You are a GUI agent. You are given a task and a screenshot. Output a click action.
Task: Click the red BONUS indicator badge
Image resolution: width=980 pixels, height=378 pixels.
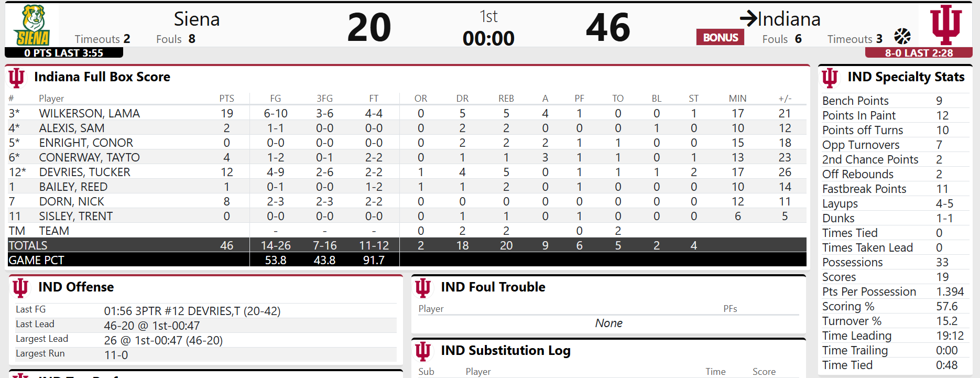pyautogui.click(x=720, y=37)
